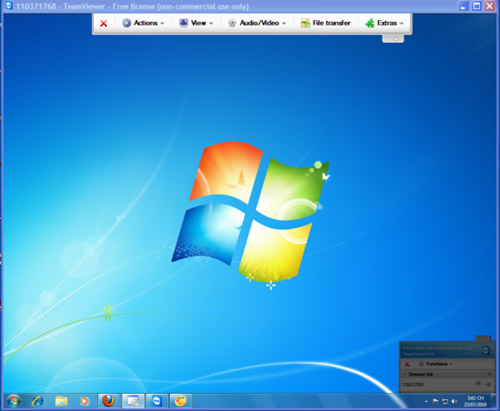Launch Internet Explorer from the remote taskbar
The height and width of the screenshot is (411, 500).
38,401
